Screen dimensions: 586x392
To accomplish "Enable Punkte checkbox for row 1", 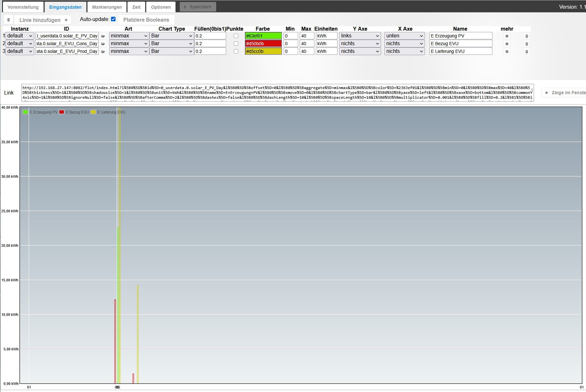I will click(236, 36).
